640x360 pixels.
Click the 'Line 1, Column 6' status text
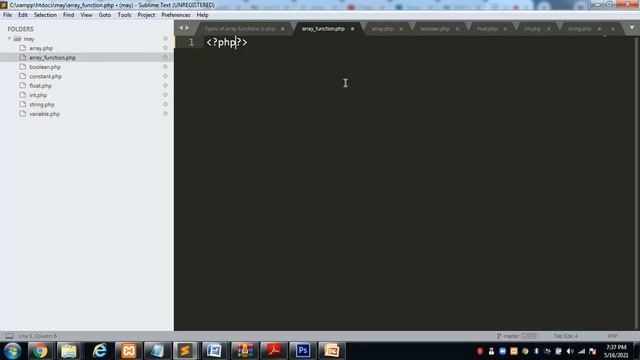(38, 336)
